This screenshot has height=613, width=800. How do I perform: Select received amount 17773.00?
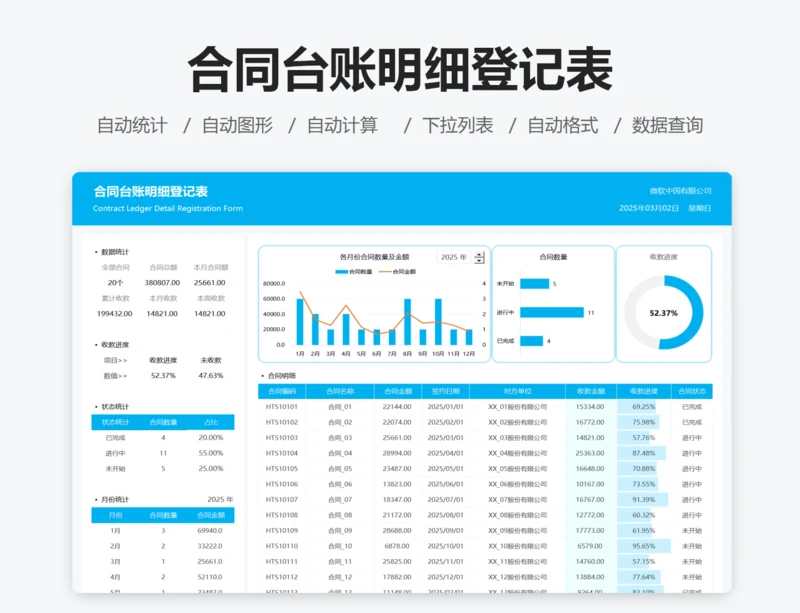590,531
